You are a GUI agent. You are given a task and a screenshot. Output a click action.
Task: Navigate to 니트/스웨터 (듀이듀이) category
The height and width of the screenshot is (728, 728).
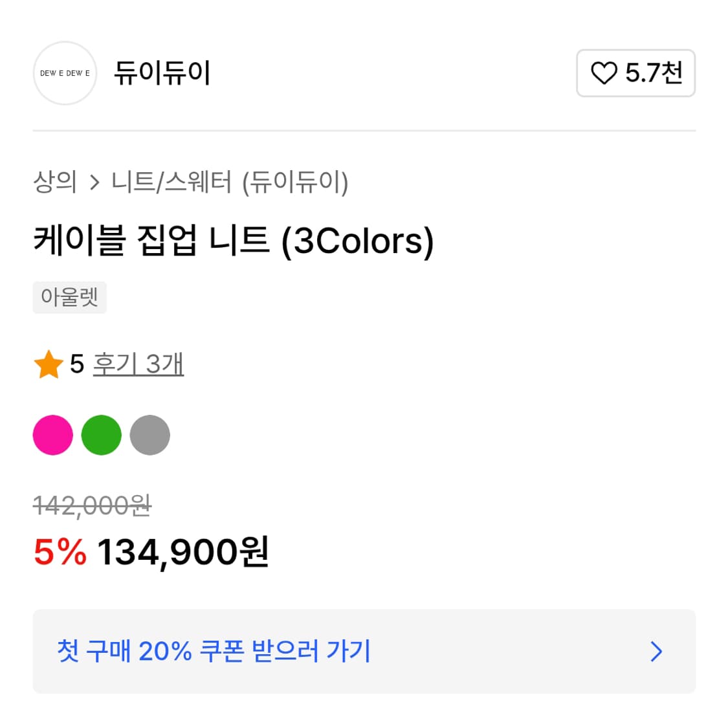click(x=230, y=183)
